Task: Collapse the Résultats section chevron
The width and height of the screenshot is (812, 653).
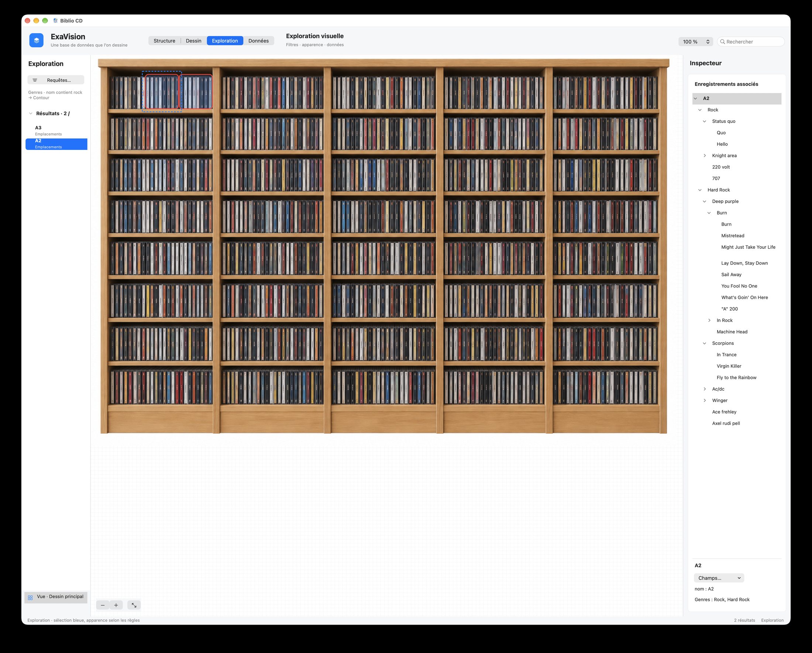Action: click(31, 113)
